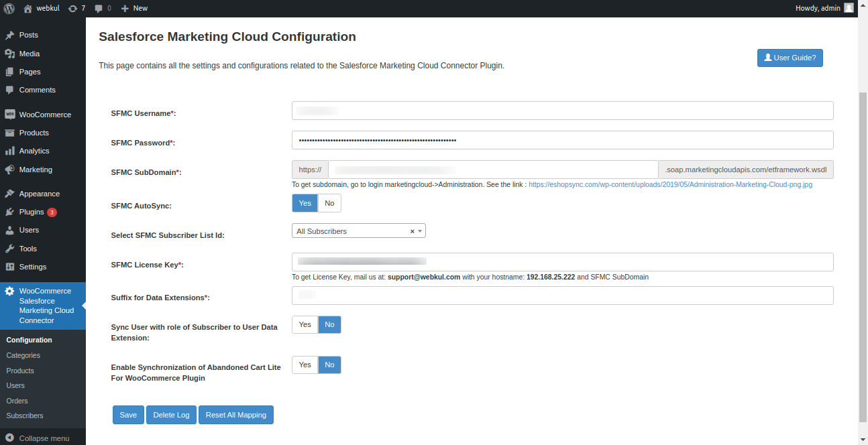Image resolution: width=868 pixels, height=445 pixels.
Task: Open the Marketing megaphone icon
Action: [9, 170]
